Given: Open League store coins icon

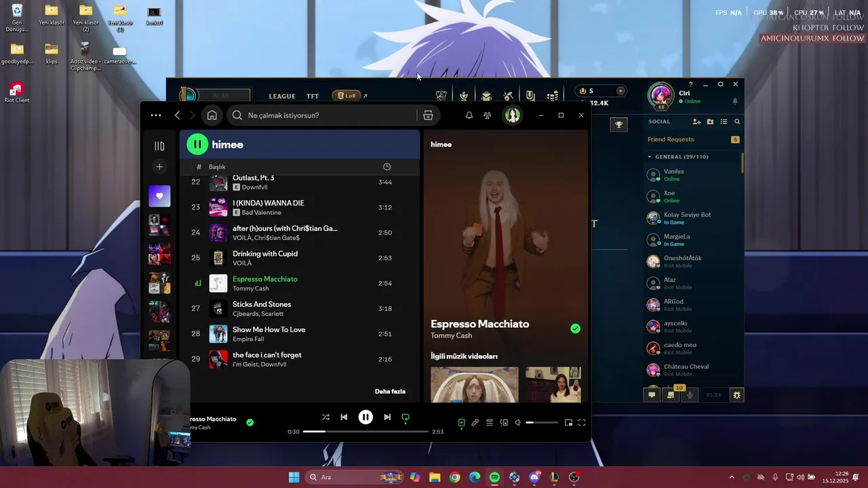Looking at the screenshot, I should click(x=553, y=96).
